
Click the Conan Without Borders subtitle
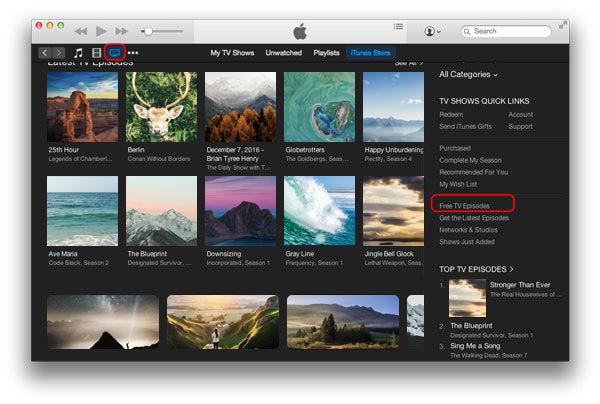(159, 159)
